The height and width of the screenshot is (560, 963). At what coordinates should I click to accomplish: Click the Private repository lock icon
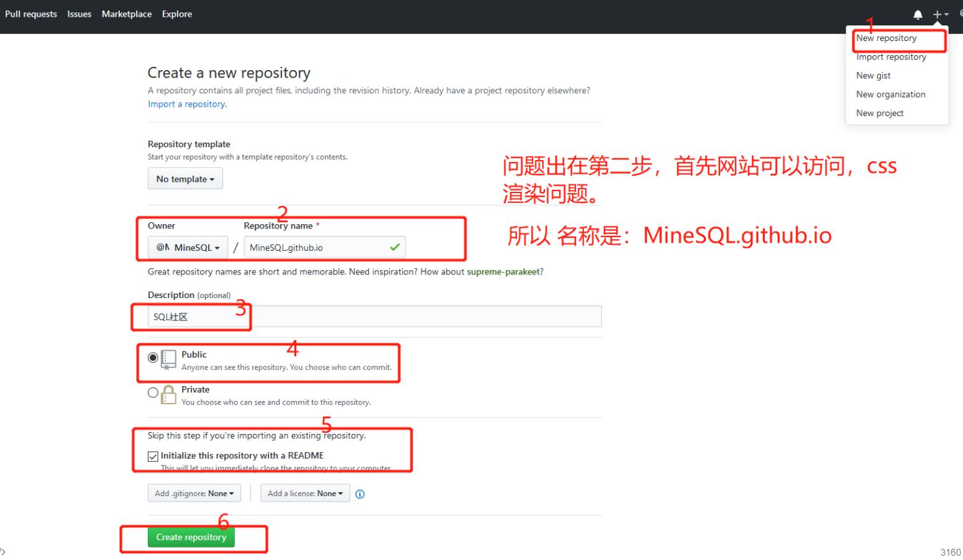(168, 394)
